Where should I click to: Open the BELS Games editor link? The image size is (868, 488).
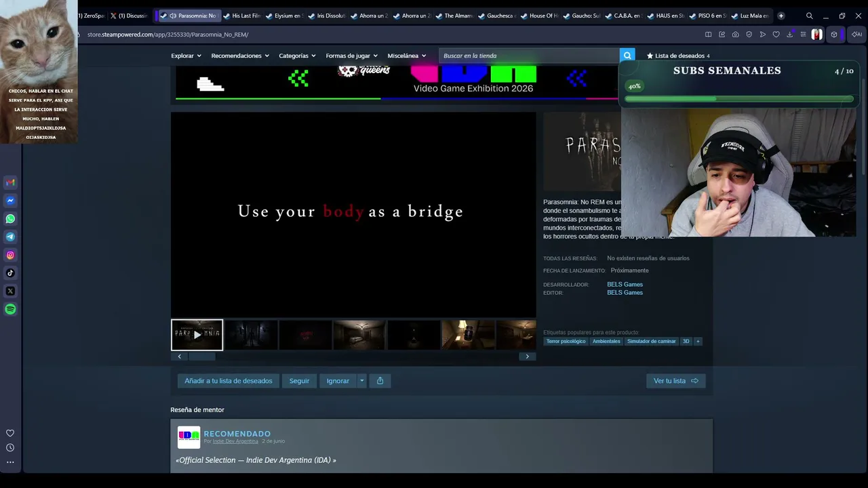pyautogui.click(x=625, y=293)
